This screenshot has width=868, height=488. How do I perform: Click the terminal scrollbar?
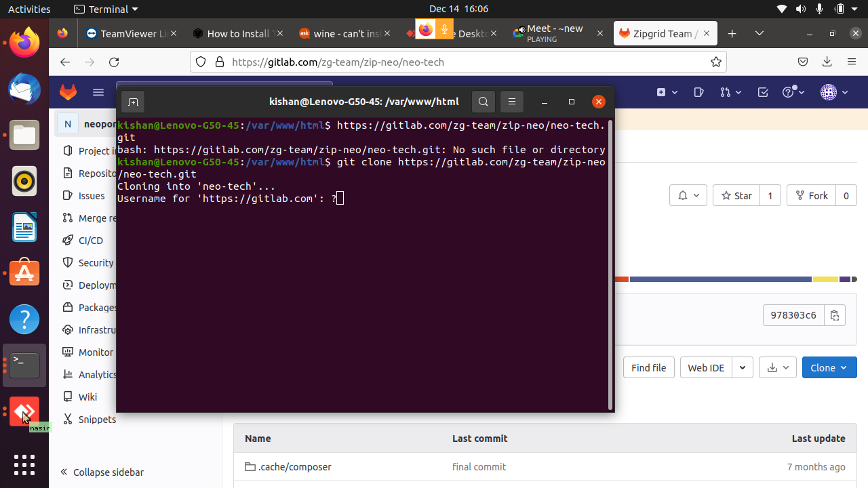coord(610,264)
